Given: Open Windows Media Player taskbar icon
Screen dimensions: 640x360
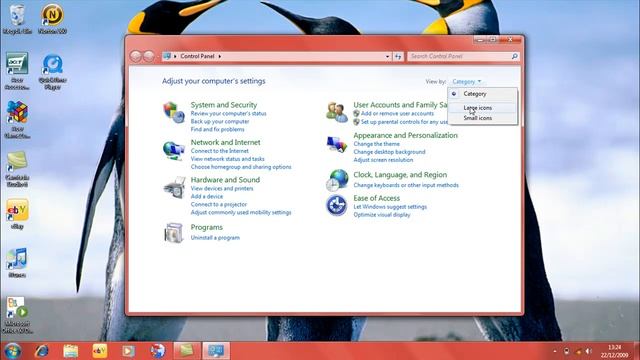Looking at the screenshot, I should pos(129,351).
